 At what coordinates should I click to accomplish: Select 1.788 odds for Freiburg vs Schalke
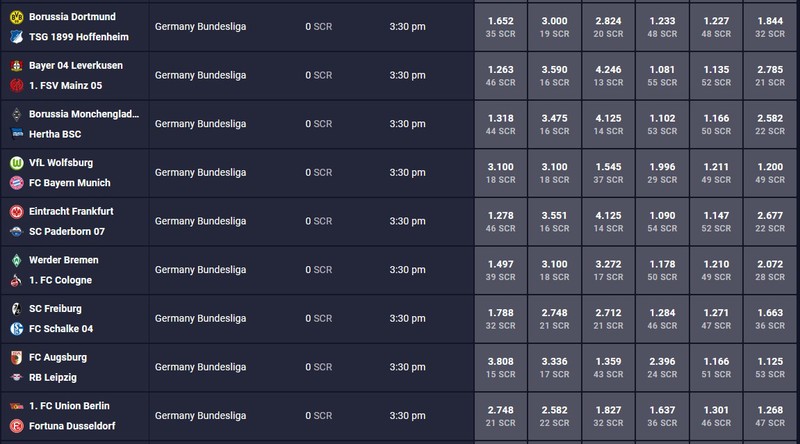[x=501, y=319]
